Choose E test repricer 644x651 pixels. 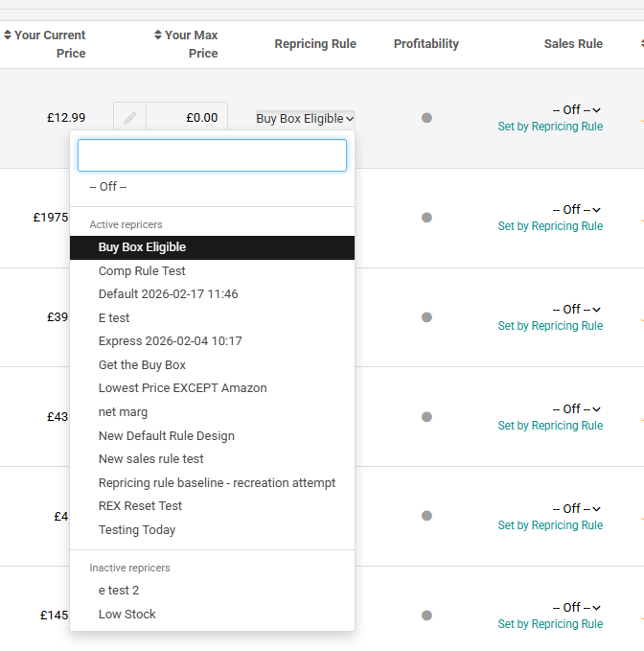coord(212,318)
